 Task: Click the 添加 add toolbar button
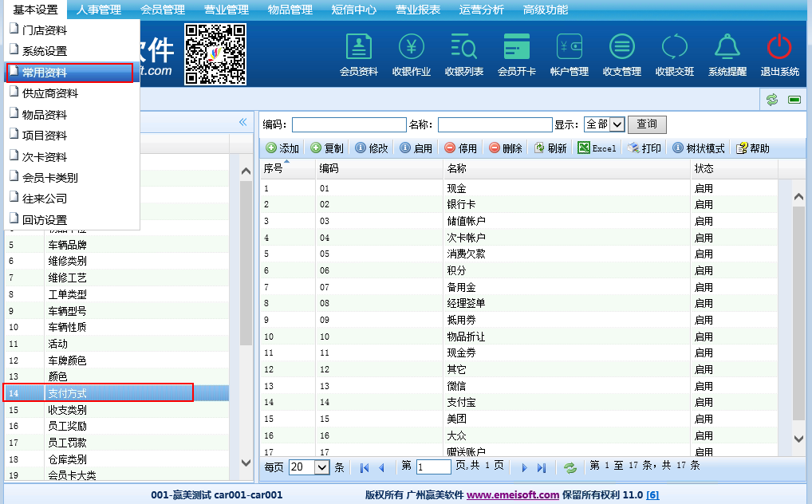pyautogui.click(x=282, y=148)
